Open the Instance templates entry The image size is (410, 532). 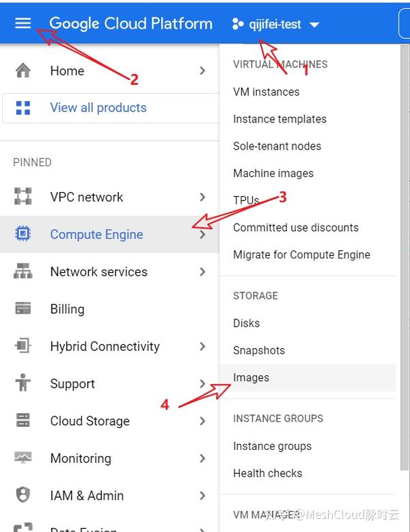(x=279, y=119)
